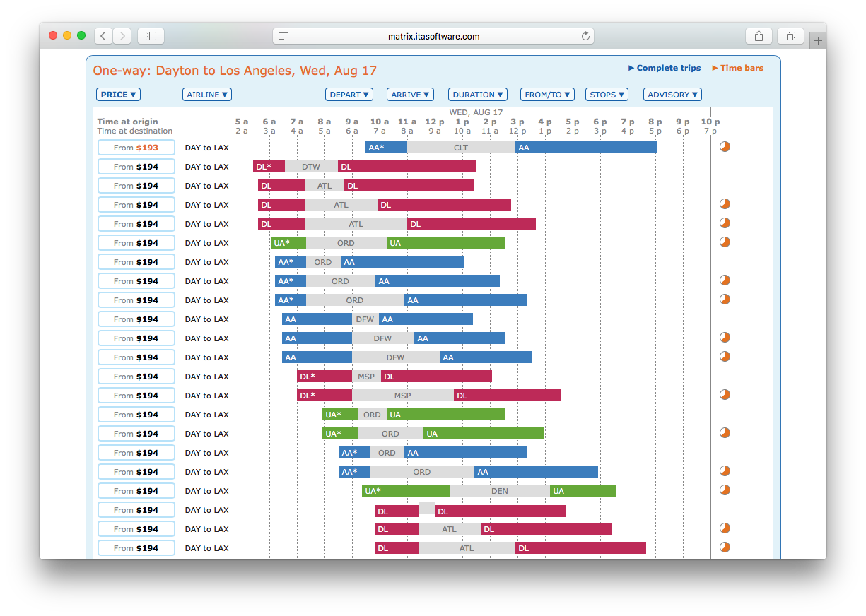866x616 pixels.
Task: Select From $194 for the DL* MSP short layover flight
Action: point(136,377)
